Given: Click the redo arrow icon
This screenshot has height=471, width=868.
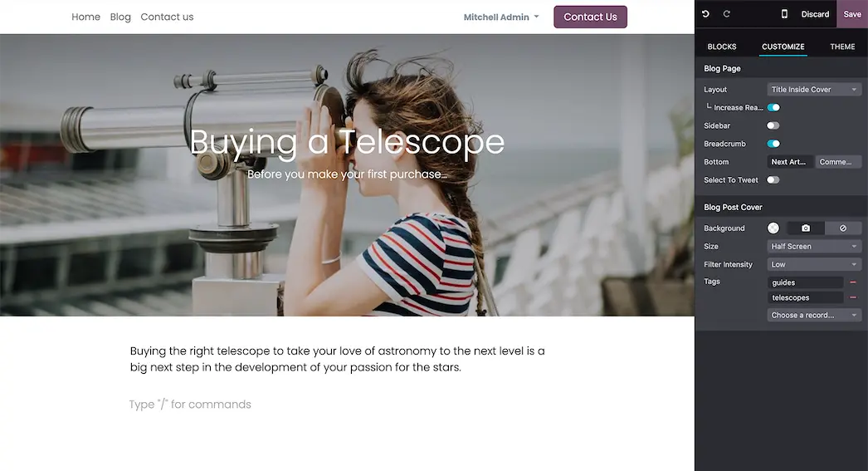Looking at the screenshot, I should 727,14.
